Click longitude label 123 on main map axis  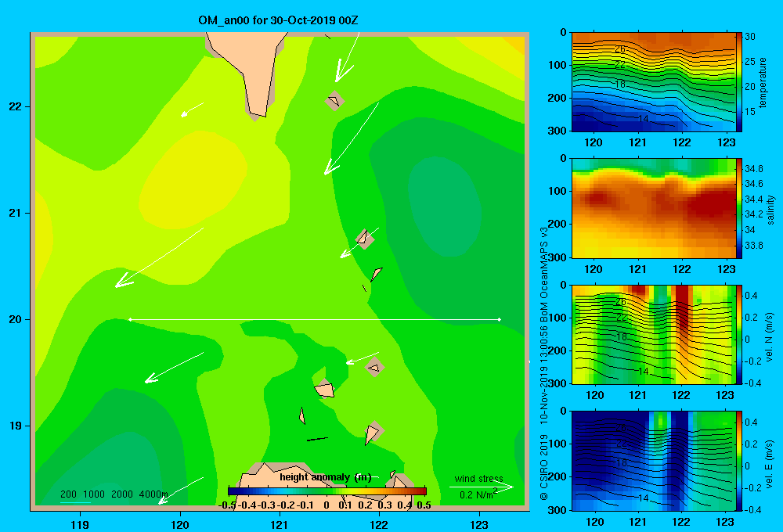click(x=479, y=525)
